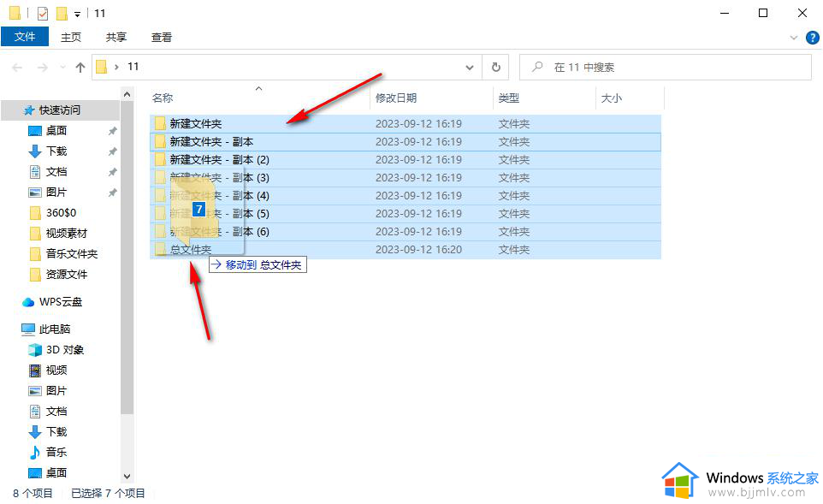This screenshot has width=823, height=504.
Task: Open 3D 对象 under 此电脑
Action: pyautogui.click(x=64, y=349)
